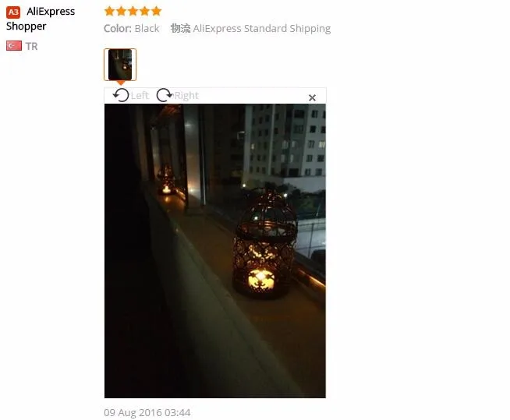Click the enlarged candle lantern photo
This screenshot has width=510, height=420.
click(x=215, y=251)
